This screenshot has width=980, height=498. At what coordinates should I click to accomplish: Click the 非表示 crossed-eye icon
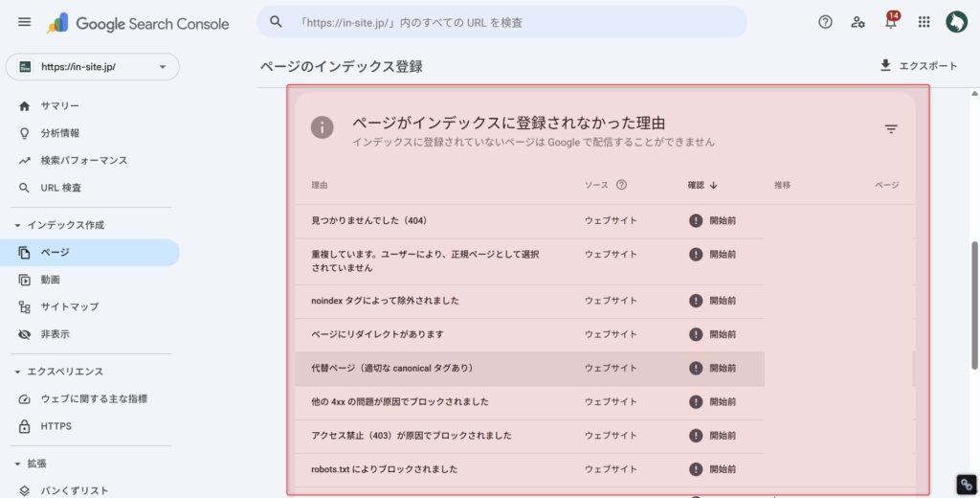pos(24,334)
